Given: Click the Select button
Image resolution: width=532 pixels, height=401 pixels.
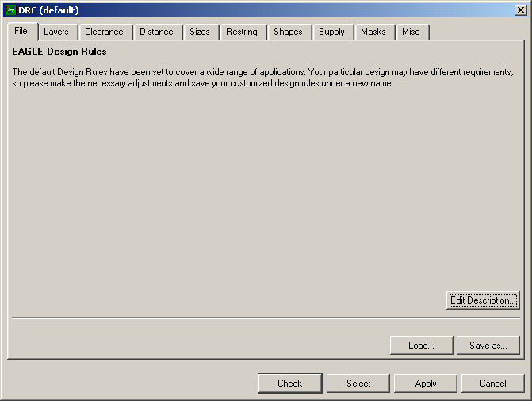Looking at the screenshot, I should pos(358,384).
